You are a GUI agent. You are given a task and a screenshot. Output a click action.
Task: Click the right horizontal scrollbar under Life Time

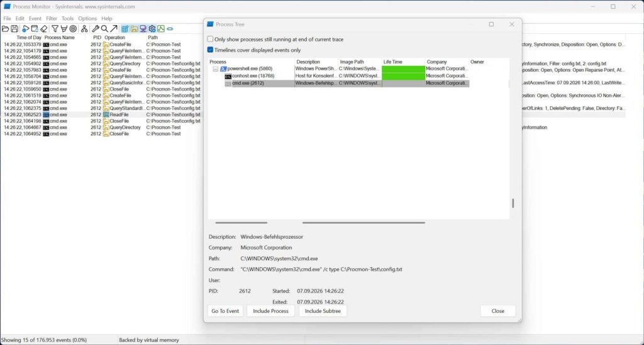tap(364, 222)
